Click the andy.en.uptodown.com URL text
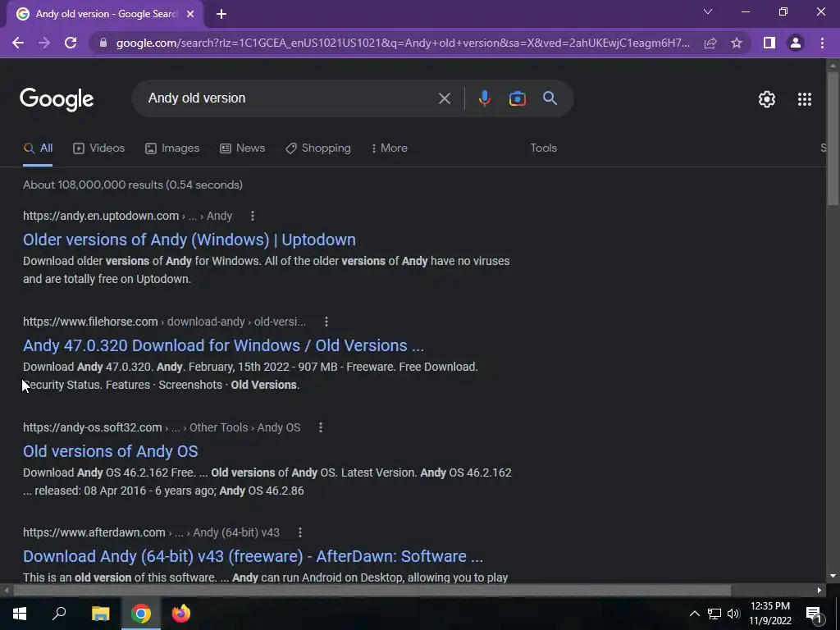Screen dimensions: 840x630 coord(101,216)
